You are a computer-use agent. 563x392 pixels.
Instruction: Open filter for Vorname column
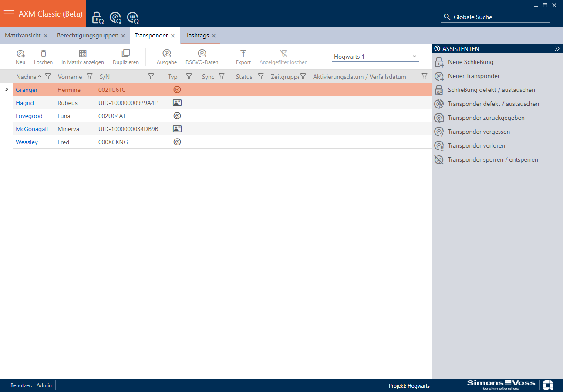pos(90,77)
